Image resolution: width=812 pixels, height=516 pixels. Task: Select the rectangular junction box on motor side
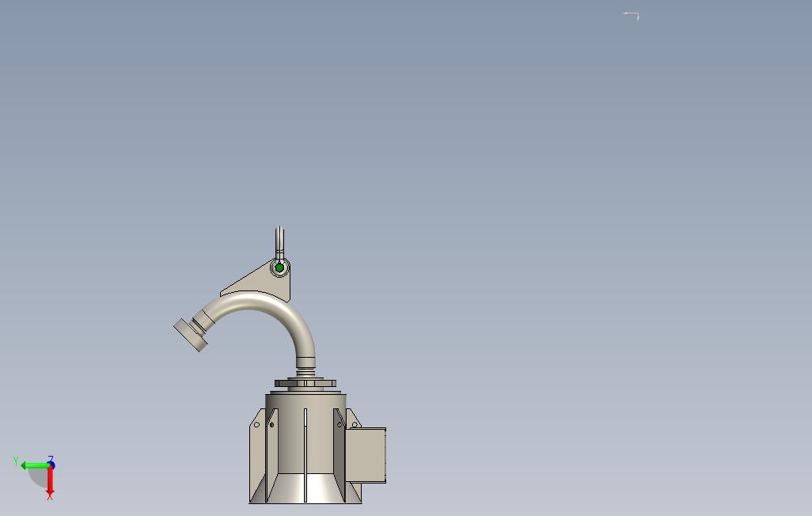click(x=366, y=455)
